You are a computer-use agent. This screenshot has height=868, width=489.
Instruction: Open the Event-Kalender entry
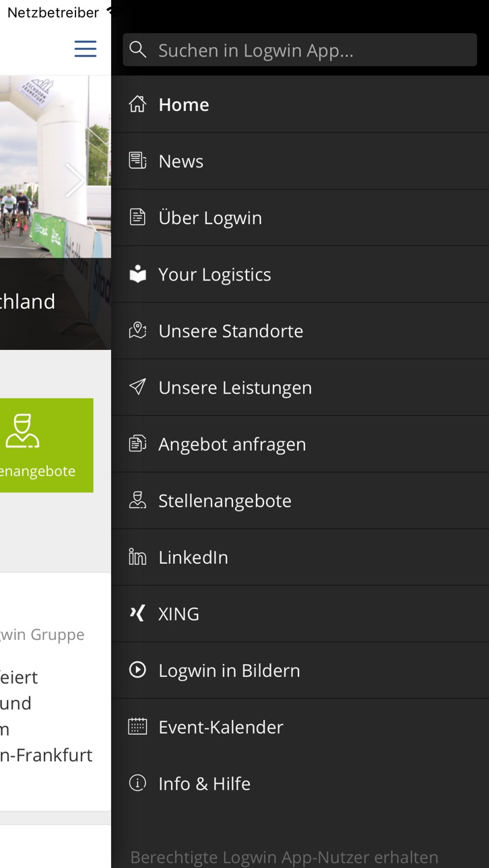(300, 726)
